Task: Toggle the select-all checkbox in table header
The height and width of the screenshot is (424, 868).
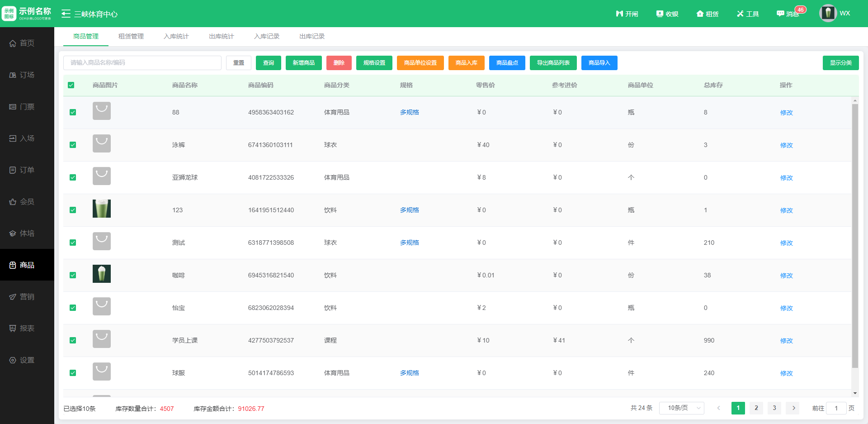Action: tap(71, 85)
